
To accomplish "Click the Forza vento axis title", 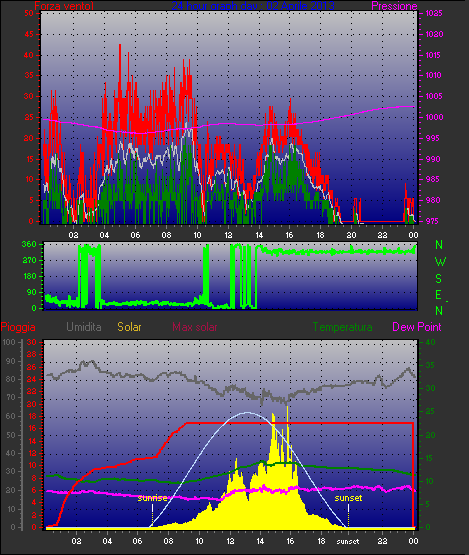I will point(64,6).
